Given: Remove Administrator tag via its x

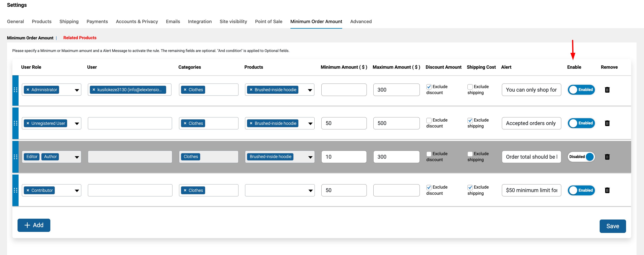Looking at the screenshot, I should pyautogui.click(x=28, y=90).
